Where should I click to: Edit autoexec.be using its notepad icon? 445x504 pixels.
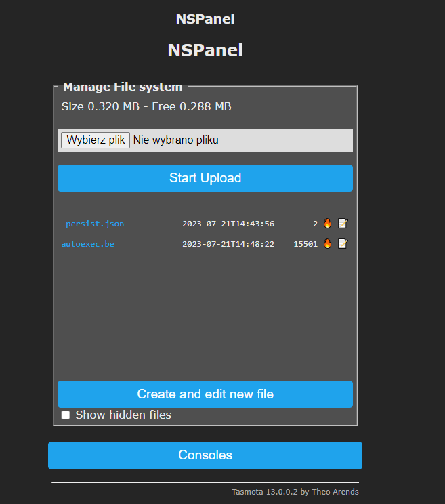click(x=343, y=244)
